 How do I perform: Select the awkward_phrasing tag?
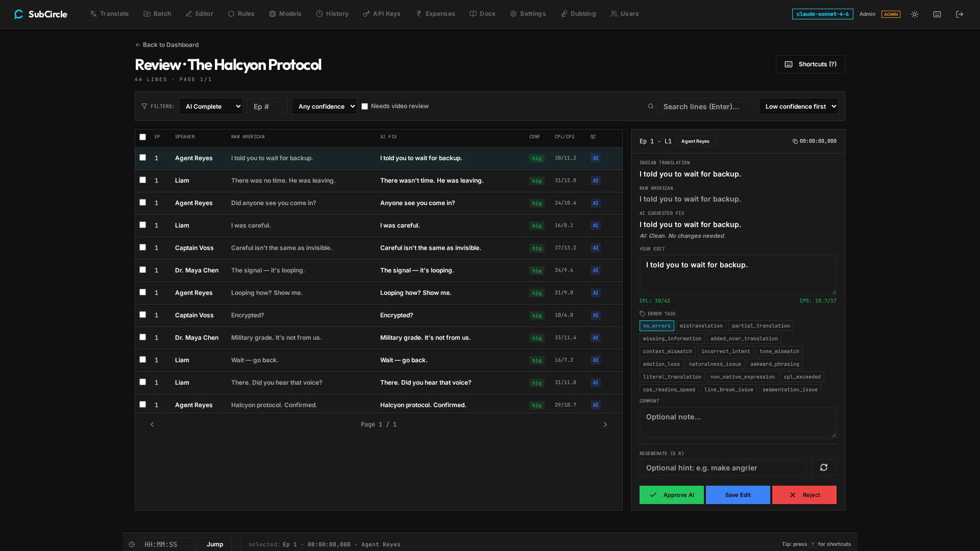tap(774, 364)
